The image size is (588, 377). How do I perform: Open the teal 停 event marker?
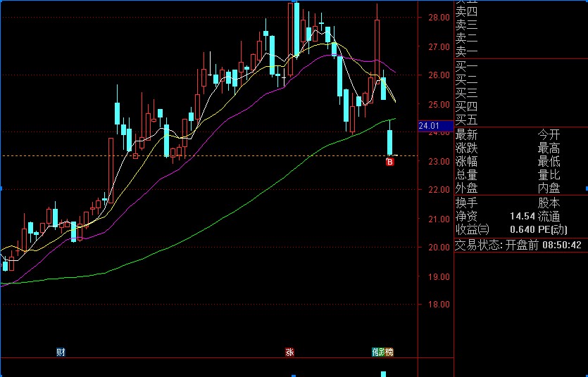click(375, 352)
